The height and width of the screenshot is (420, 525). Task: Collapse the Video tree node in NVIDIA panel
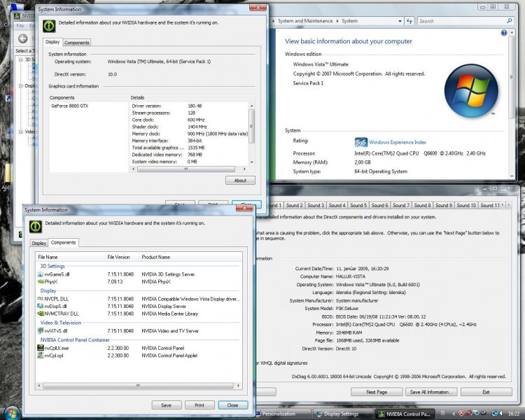coord(21,132)
